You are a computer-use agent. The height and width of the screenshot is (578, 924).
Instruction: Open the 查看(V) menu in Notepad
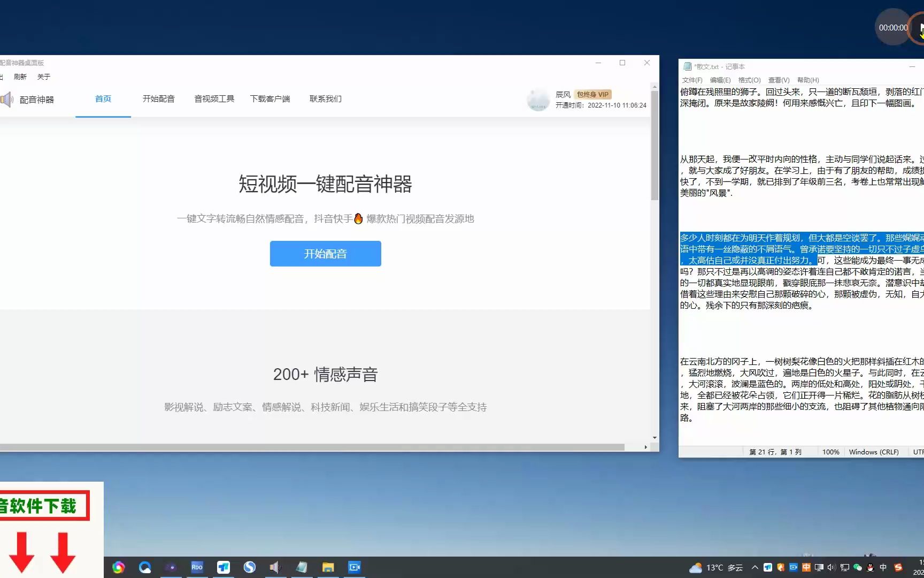pos(779,80)
